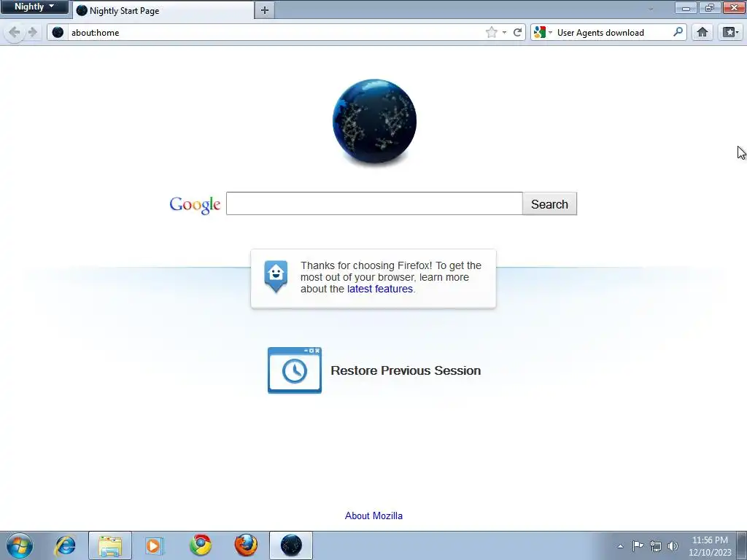This screenshot has width=747, height=560.
Task: Open the About Mozilla link
Action: tap(373, 516)
